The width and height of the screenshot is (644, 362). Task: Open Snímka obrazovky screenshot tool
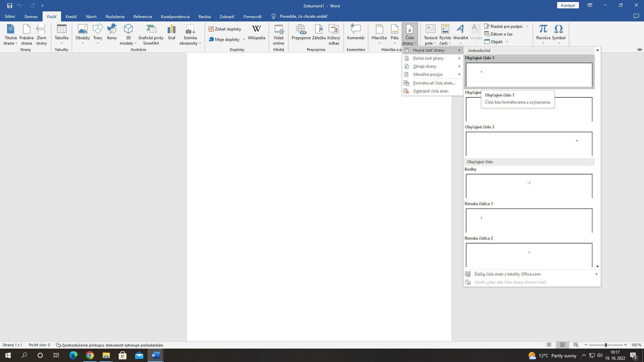click(x=190, y=35)
